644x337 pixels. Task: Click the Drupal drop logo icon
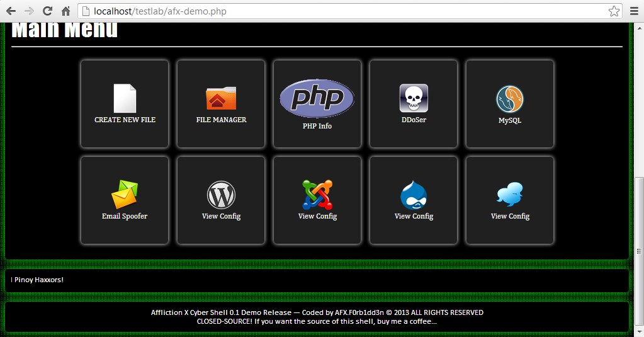tap(414, 195)
